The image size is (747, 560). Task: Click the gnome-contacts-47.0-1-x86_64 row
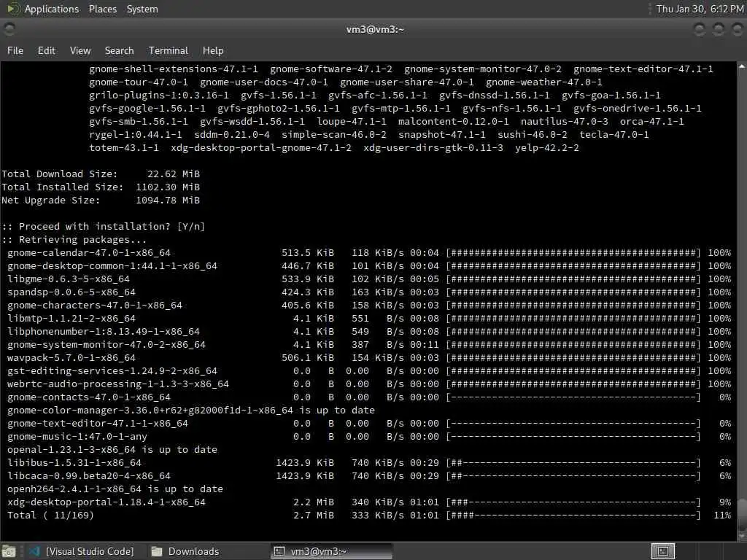368,397
